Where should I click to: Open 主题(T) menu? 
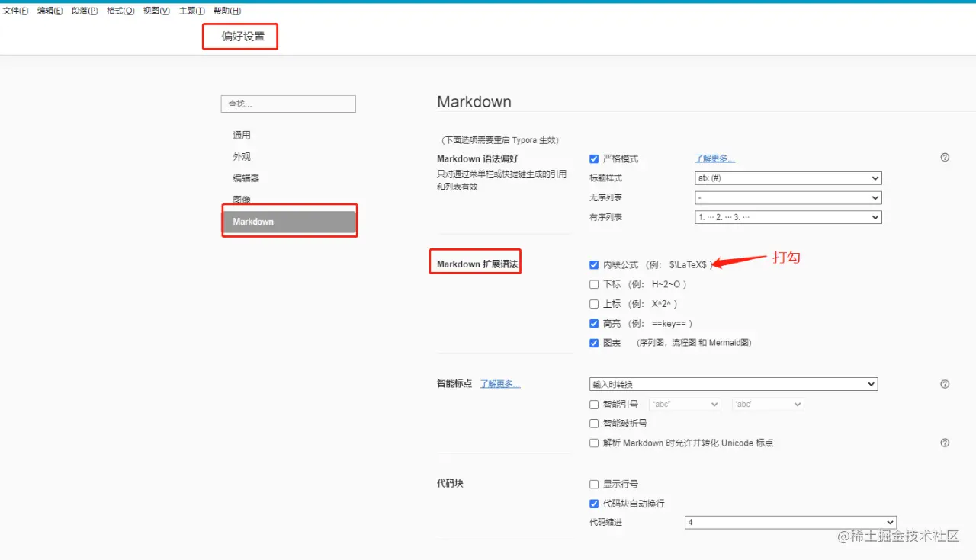coord(192,11)
